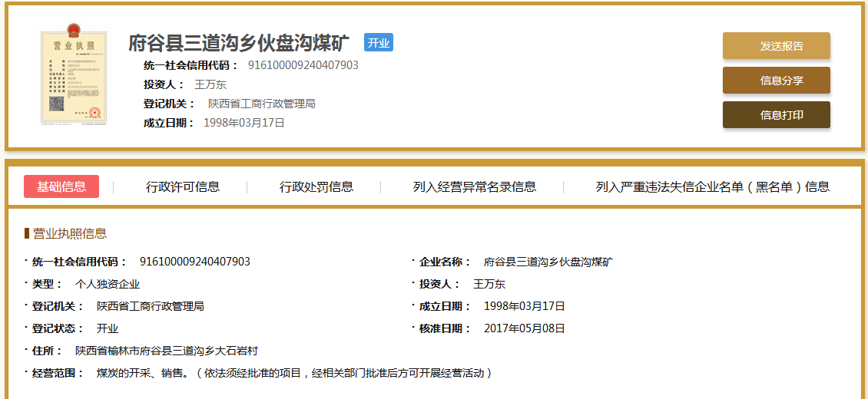The width and height of the screenshot is (868, 399).
Task: Click the credit code in the header card
Action: point(303,65)
